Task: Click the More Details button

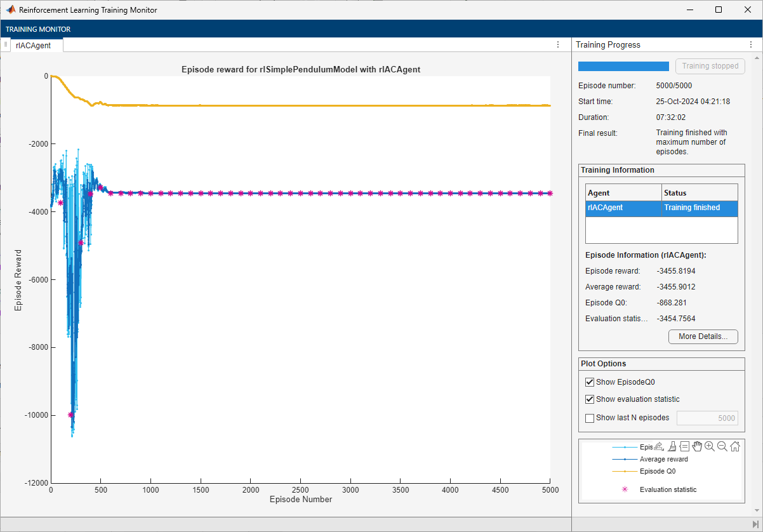Action: [703, 336]
